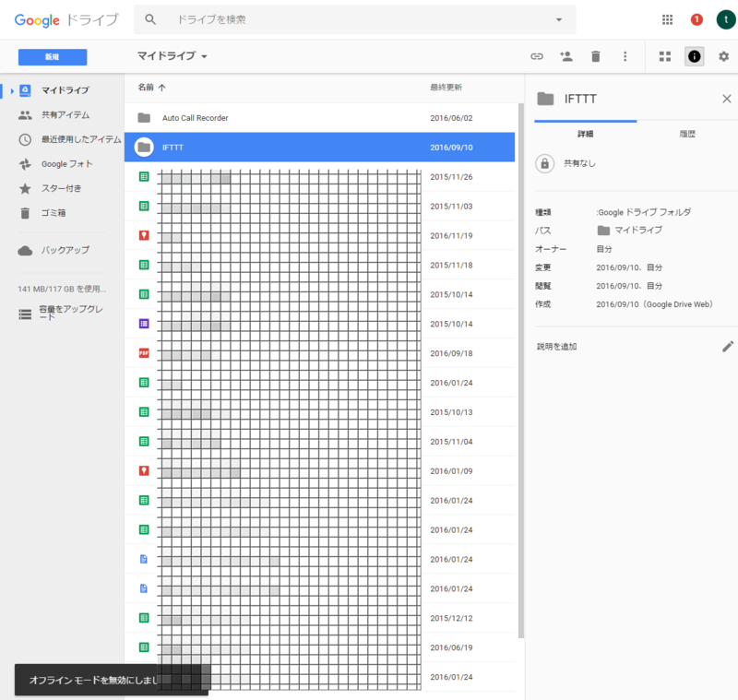Open 最近使用したアイテム in sidebar
Screen dimensions: 738x700
81,139
